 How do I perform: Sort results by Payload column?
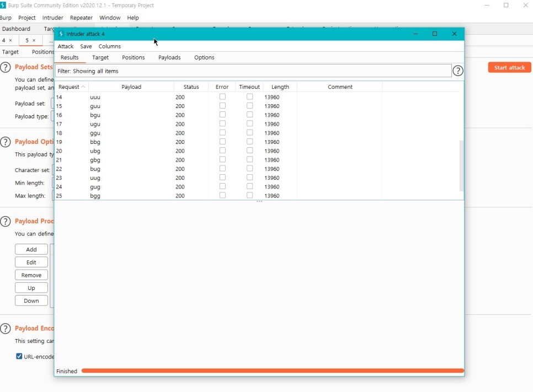click(131, 87)
